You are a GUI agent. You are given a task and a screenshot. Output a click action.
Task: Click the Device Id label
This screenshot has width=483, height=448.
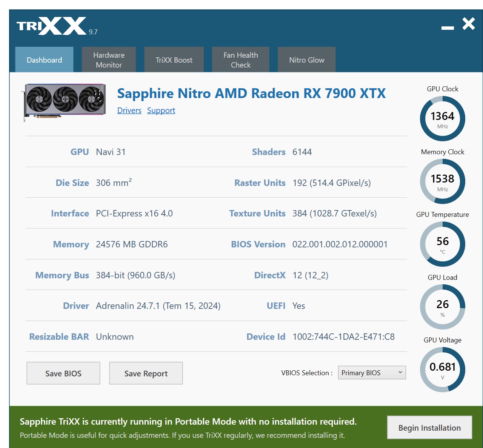[x=266, y=337]
